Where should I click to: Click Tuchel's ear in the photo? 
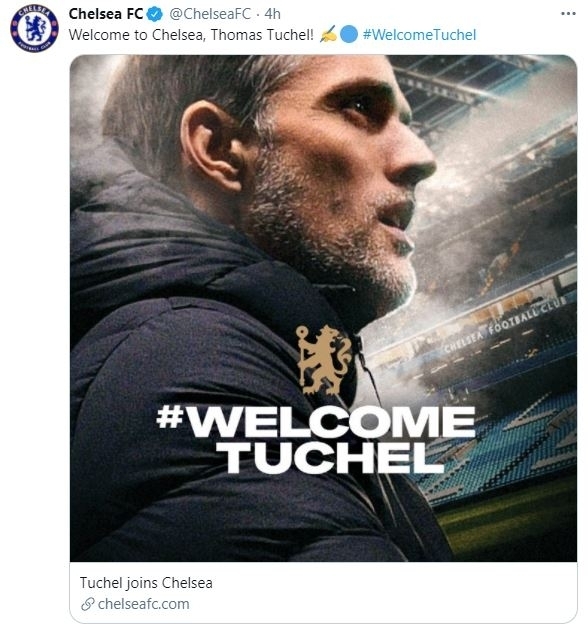[211, 145]
